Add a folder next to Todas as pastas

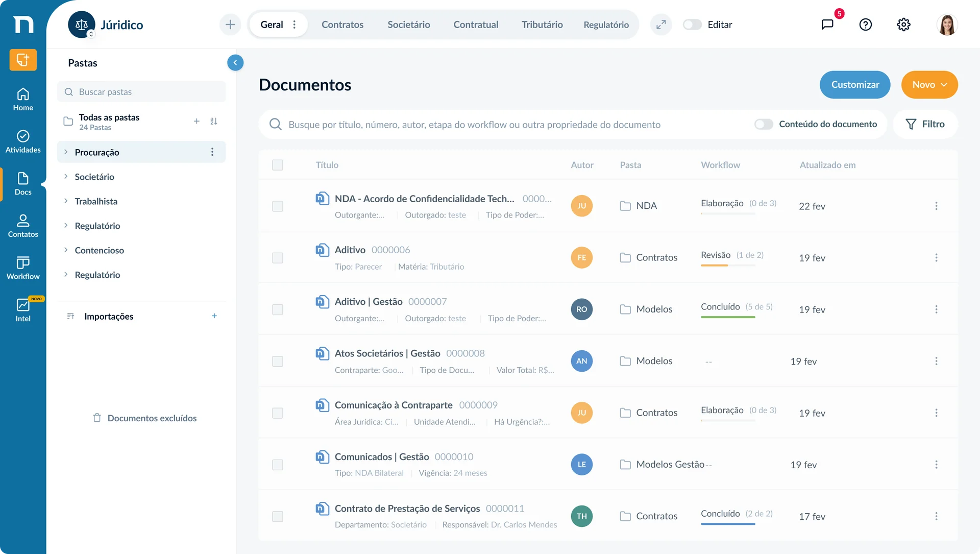197,121
